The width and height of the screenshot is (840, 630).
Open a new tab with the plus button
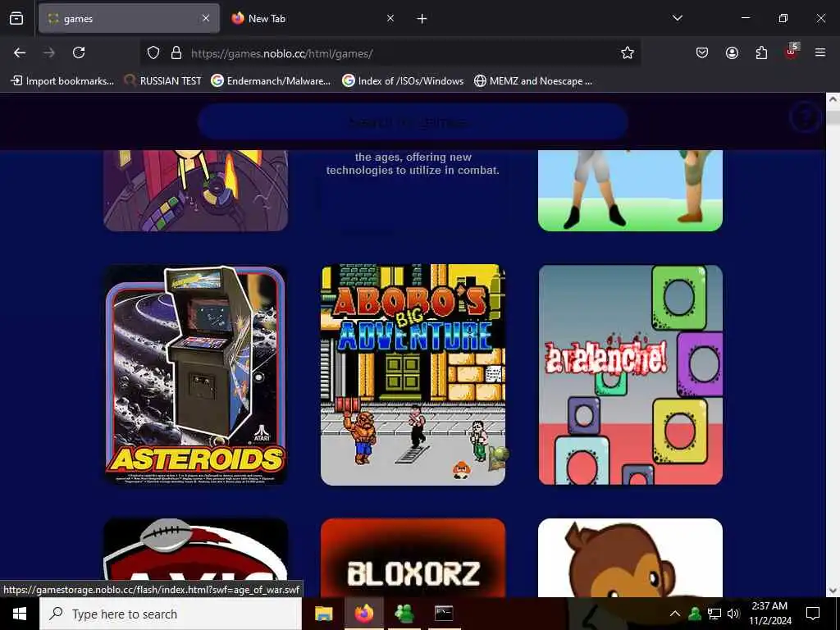422,19
